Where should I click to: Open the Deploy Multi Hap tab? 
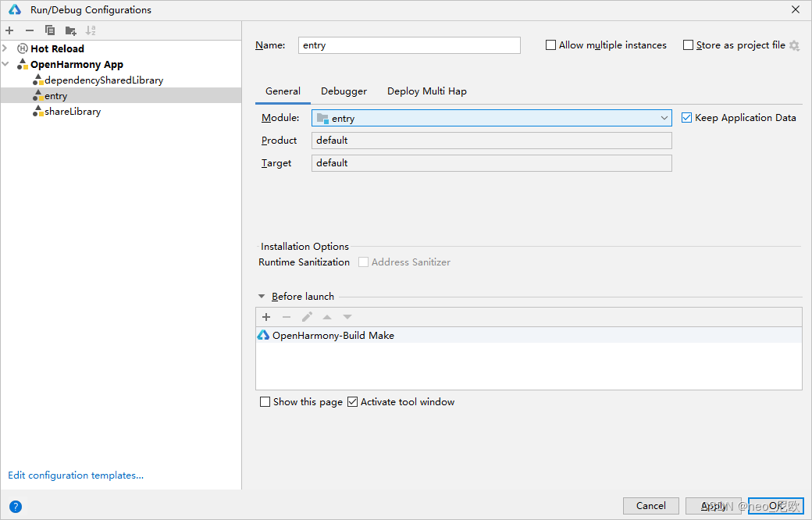(427, 91)
